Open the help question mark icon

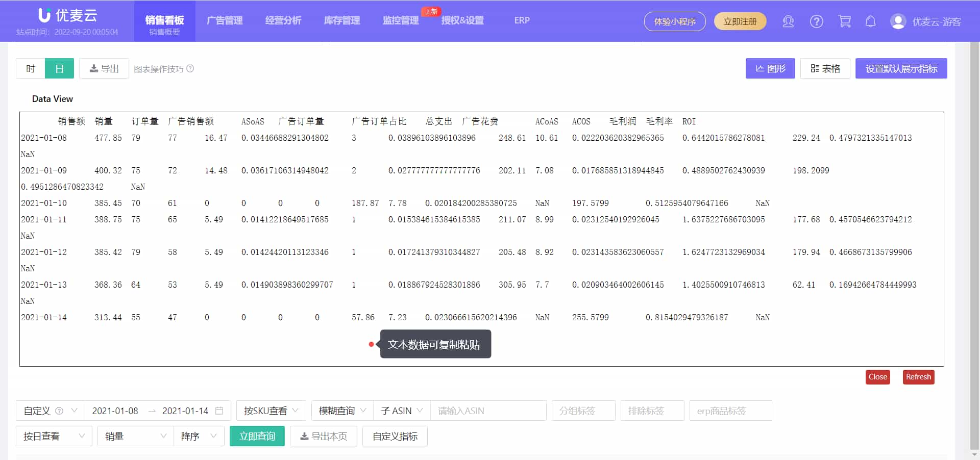pyautogui.click(x=816, y=21)
